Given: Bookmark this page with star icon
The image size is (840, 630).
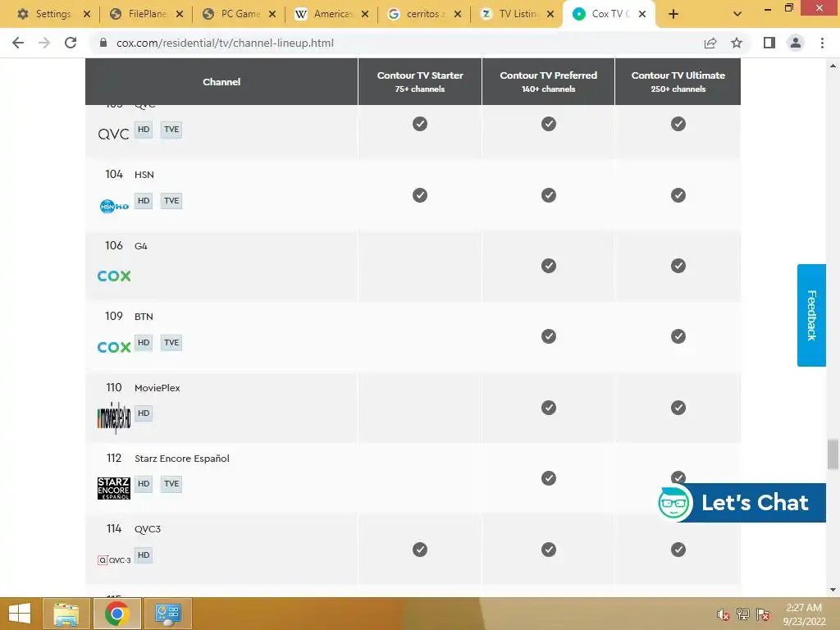Looking at the screenshot, I should point(737,43).
